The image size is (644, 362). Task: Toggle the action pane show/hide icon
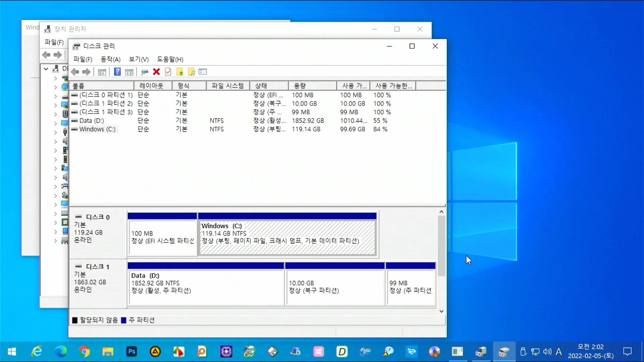click(129, 72)
